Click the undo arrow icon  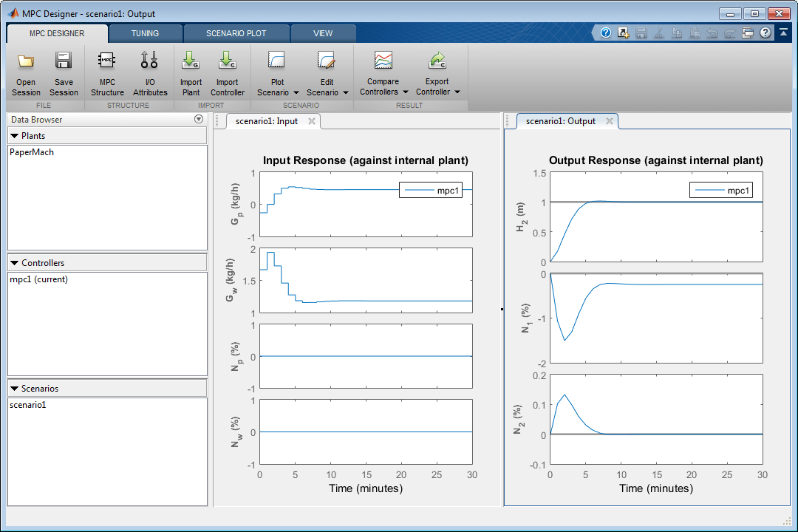point(712,33)
